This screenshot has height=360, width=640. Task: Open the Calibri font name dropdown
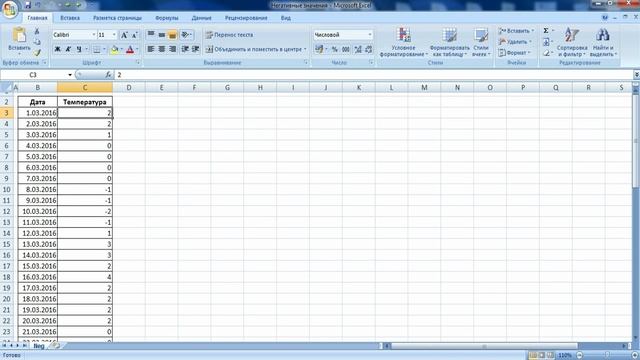tap(93, 35)
